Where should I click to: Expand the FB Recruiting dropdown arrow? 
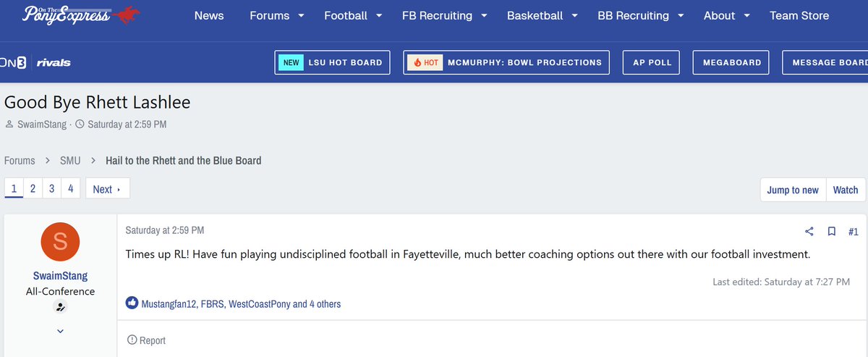(x=484, y=16)
